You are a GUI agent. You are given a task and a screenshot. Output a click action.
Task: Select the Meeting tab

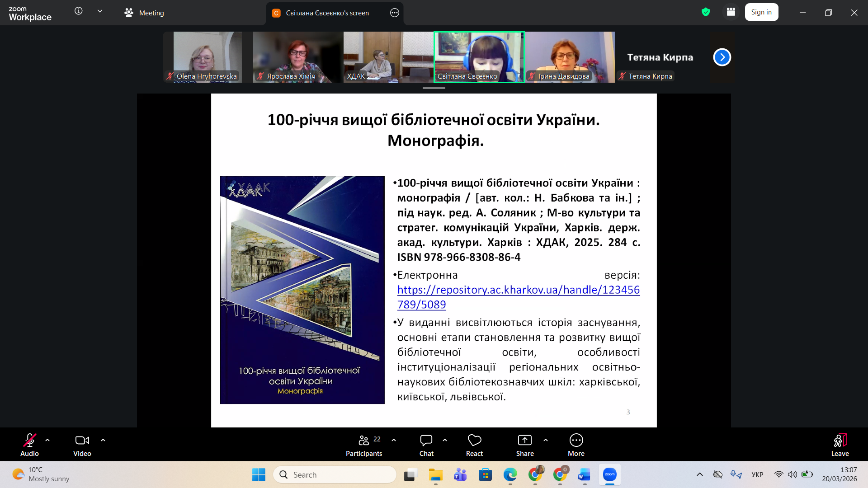click(x=144, y=13)
